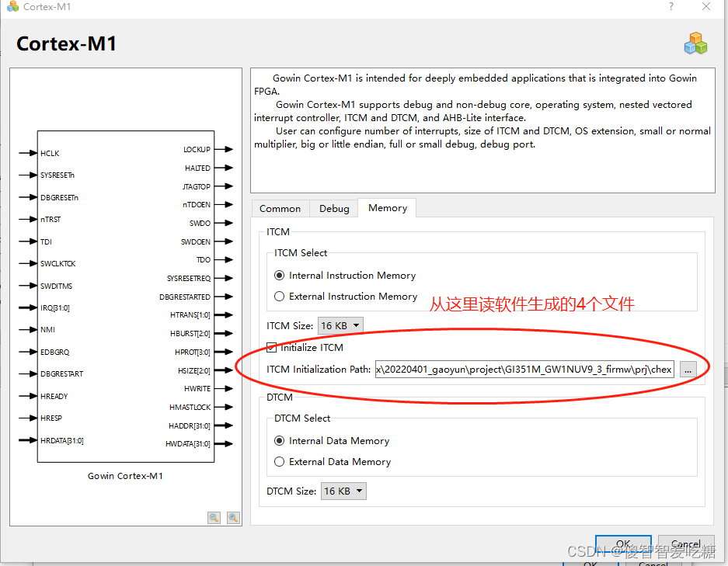The image size is (728, 566).
Task: Click the HCLK input port label
Action: coord(50,153)
